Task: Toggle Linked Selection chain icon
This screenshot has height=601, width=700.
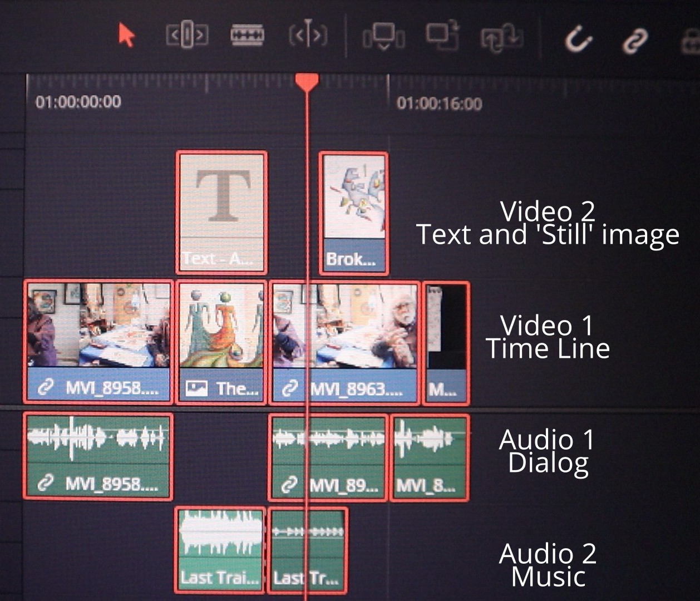Action: [x=635, y=41]
